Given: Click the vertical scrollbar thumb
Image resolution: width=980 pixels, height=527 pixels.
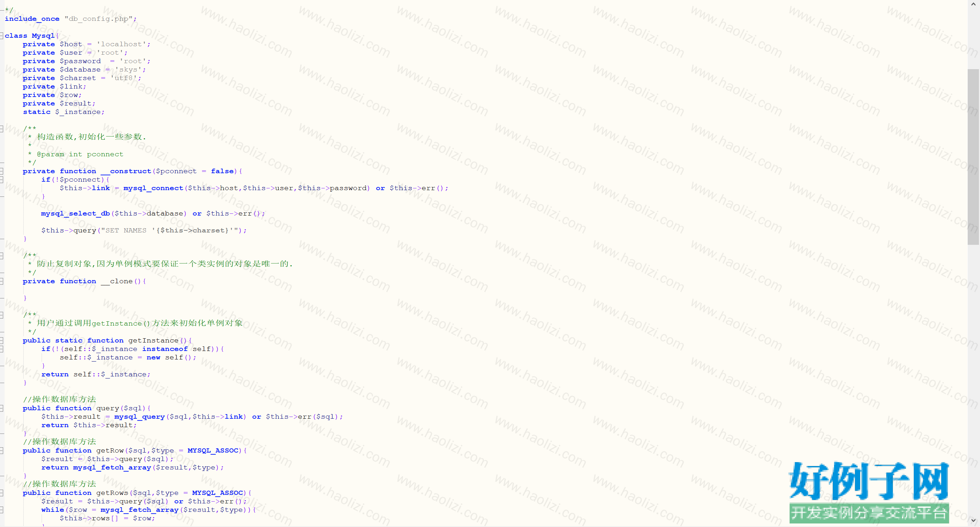Looking at the screenshot, I should tap(974, 157).
